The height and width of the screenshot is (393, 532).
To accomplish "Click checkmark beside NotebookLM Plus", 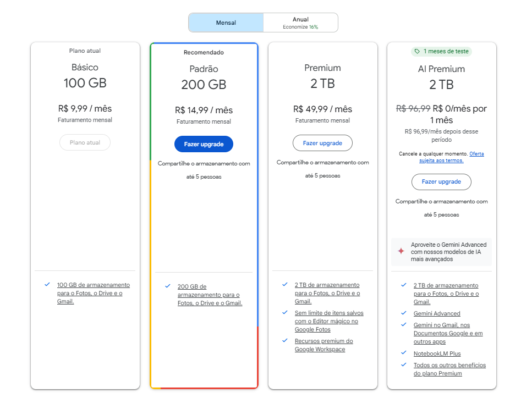I will [x=404, y=353].
